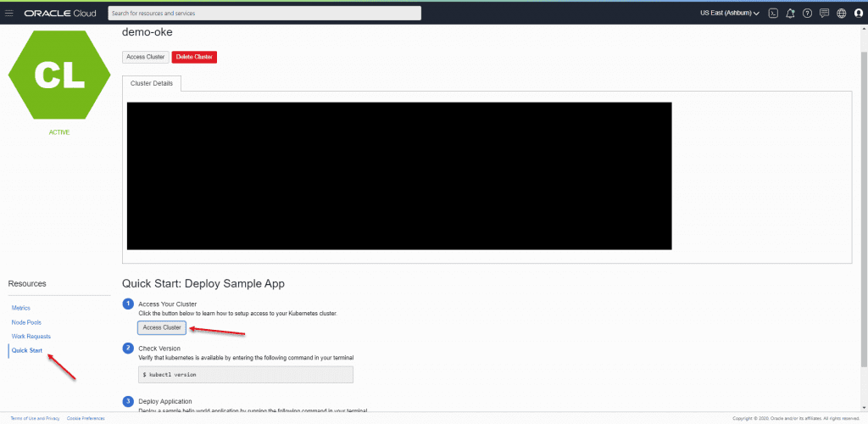The height and width of the screenshot is (424, 868).
Task: Click the Oracle Cloud logo
Action: (60, 13)
